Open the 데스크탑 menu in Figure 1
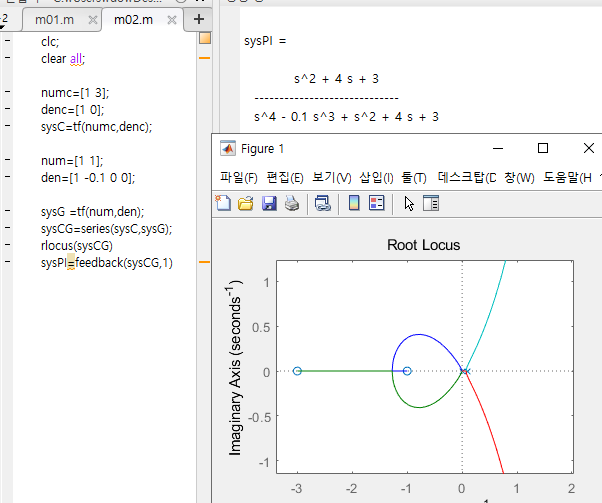The width and height of the screenshot is (602, 503). coord(467,177)
